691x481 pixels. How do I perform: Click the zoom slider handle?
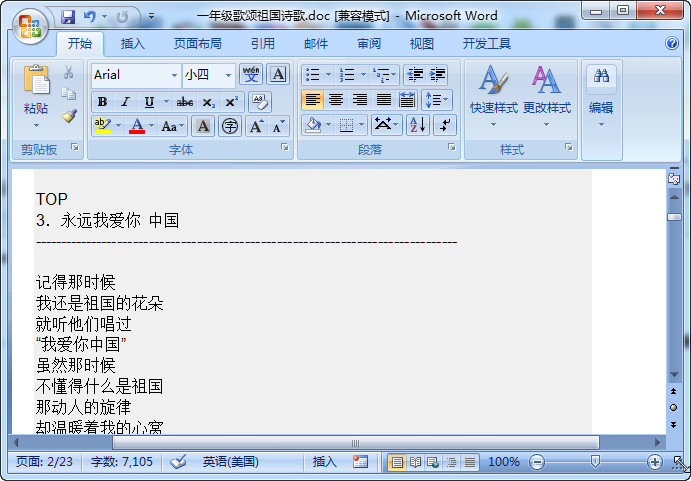point(595,462)
